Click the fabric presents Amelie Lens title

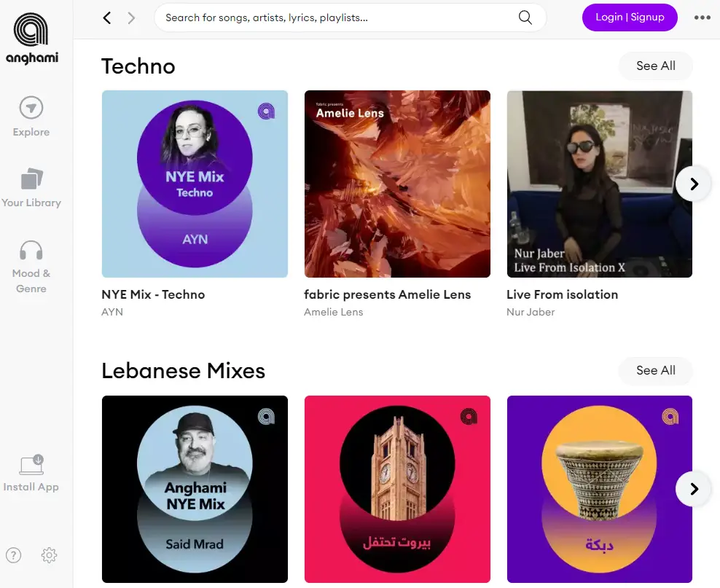[388, 294]
